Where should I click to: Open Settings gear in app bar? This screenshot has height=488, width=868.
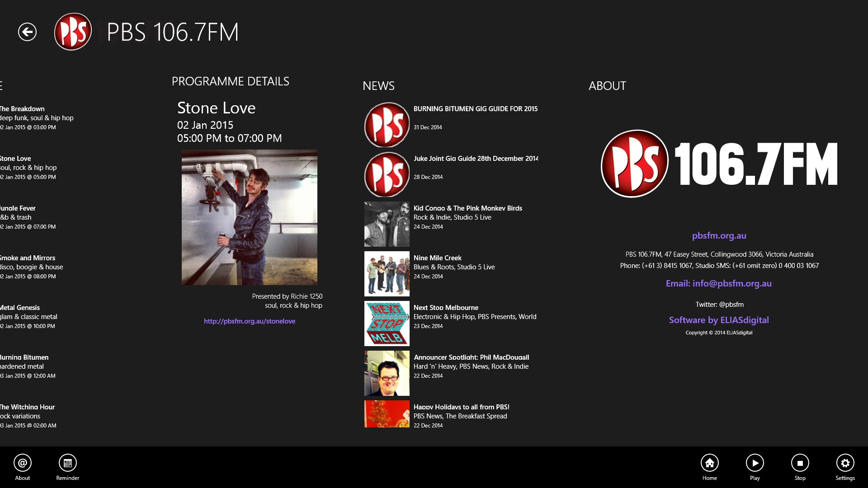click(845, 467)
